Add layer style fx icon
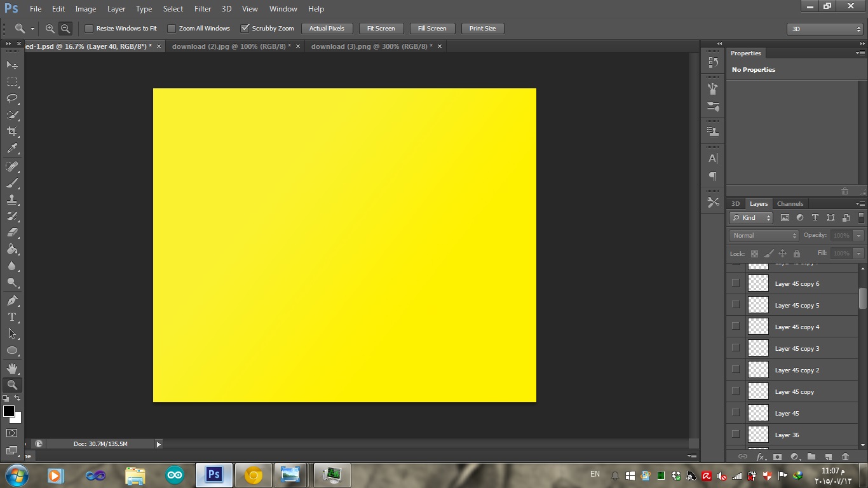Image resolution: width=868 pixels, height=488 pixels. [x=760, y=457]
